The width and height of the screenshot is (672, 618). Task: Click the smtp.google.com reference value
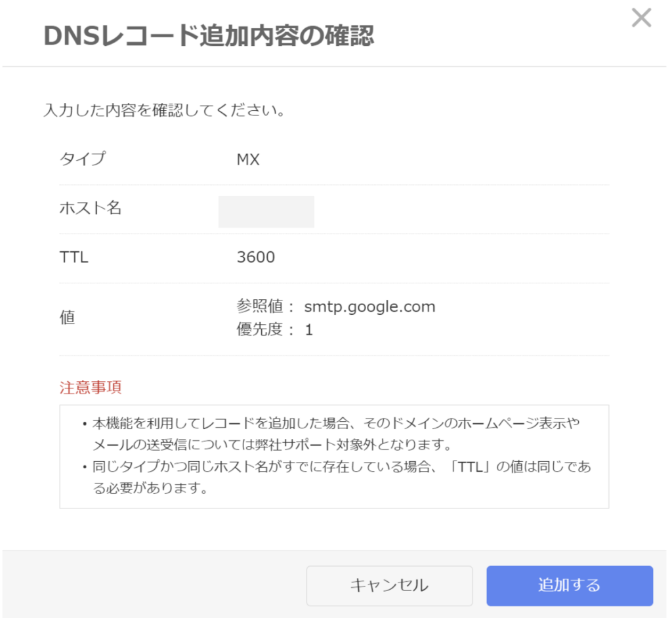[369, 306]
